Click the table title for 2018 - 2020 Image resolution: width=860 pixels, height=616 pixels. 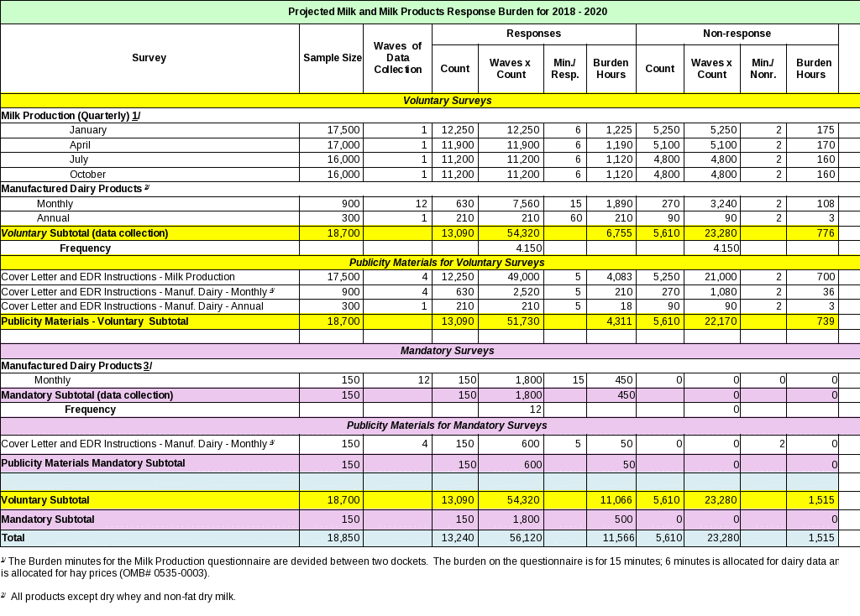click(x=448, y=12)
